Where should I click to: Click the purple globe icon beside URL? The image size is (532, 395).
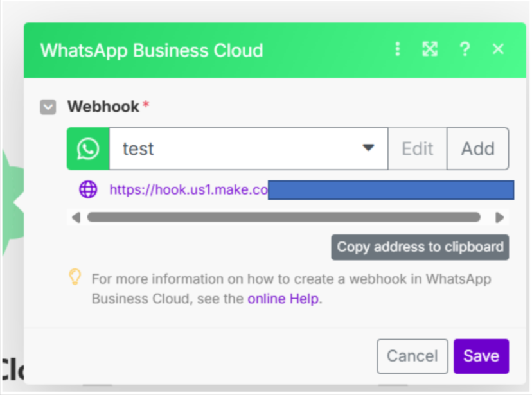click(x=88, y=189)
